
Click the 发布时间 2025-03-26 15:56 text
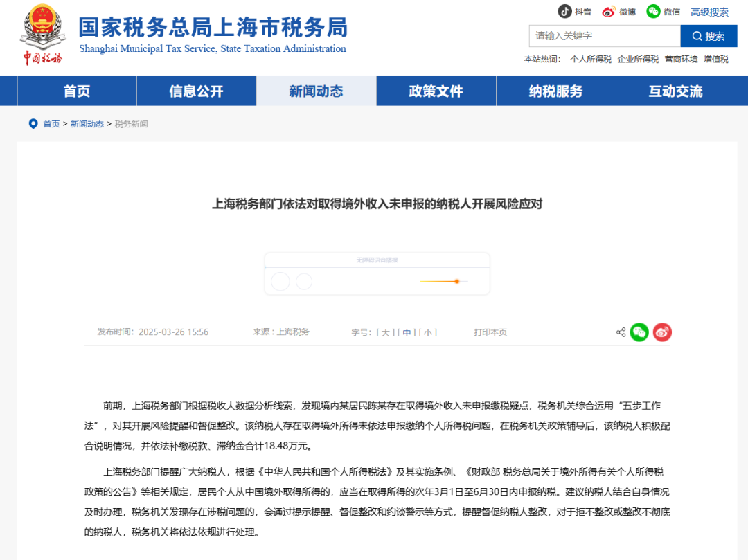click(152, 332)
